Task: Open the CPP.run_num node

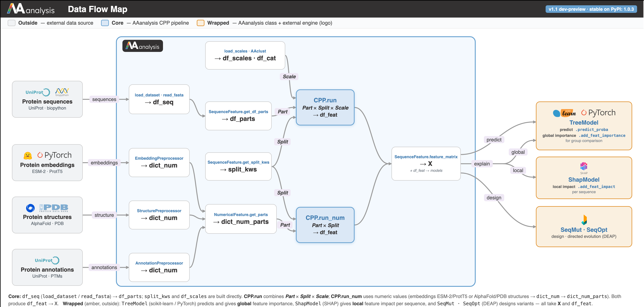Action: pyautogui.click(x=325, y=225)
